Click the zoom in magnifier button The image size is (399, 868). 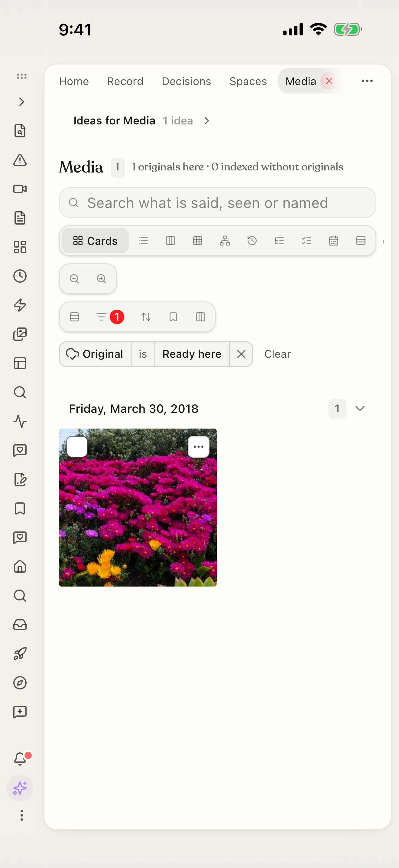click(x=102, y=279)
